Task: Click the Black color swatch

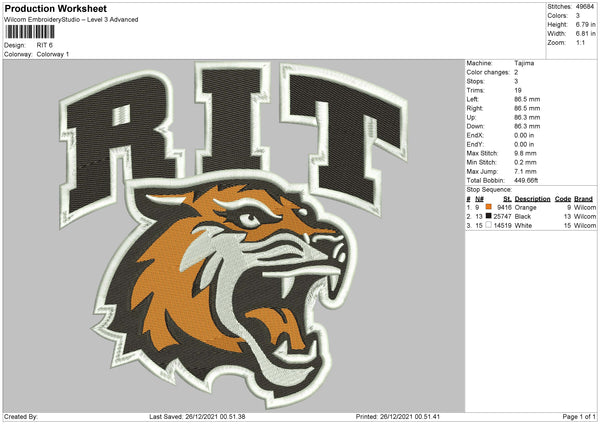Action: click(x=488, y=216)
